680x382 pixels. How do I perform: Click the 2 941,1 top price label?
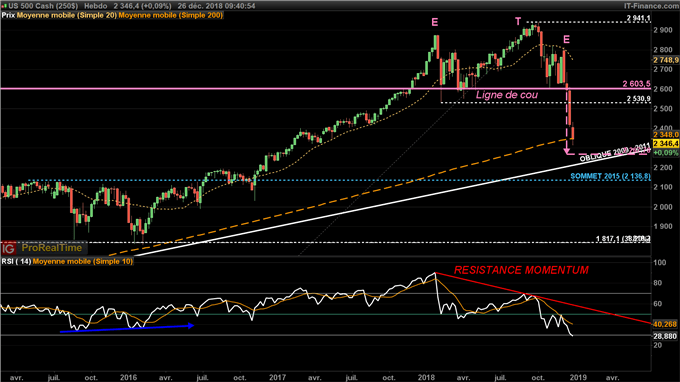coord(638,18)
